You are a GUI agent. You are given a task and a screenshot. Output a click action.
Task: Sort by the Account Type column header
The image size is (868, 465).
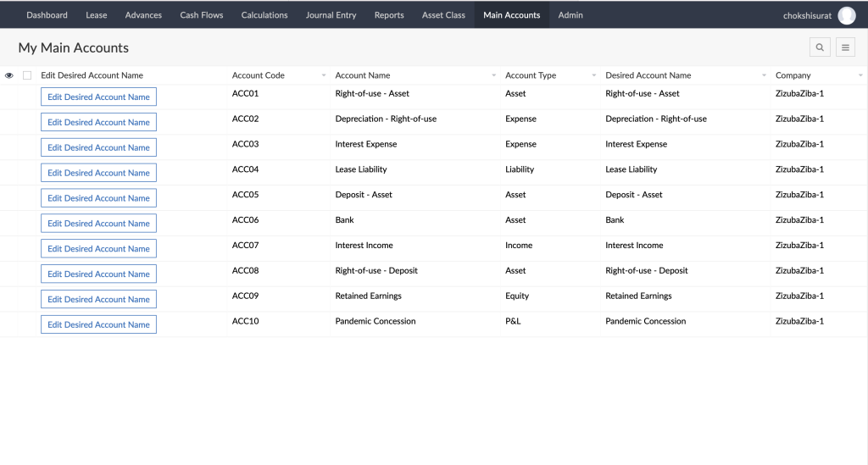click(x=531, y=75)
